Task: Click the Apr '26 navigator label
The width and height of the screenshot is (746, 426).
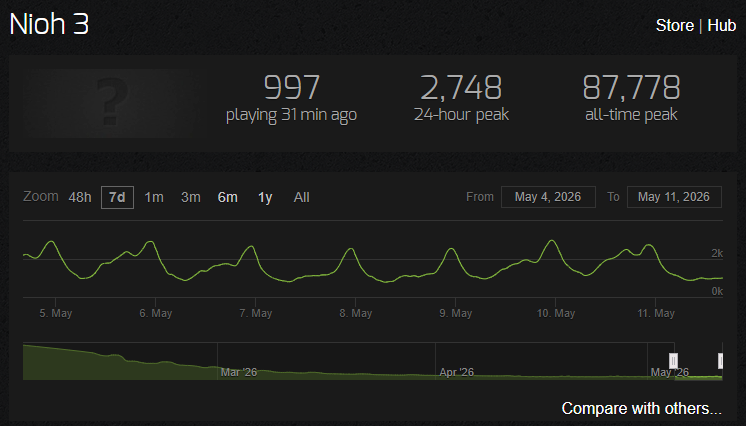Action: point(457,372)
